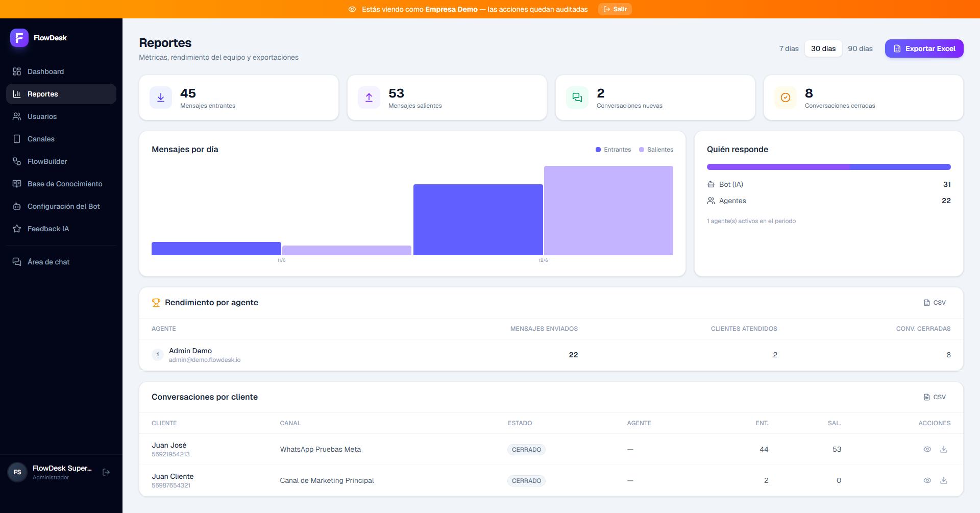Image resolution: width=980 pixels, height=513 pixels.
Task: View Juan José conversation via eye icon
Action: (927, 449)
